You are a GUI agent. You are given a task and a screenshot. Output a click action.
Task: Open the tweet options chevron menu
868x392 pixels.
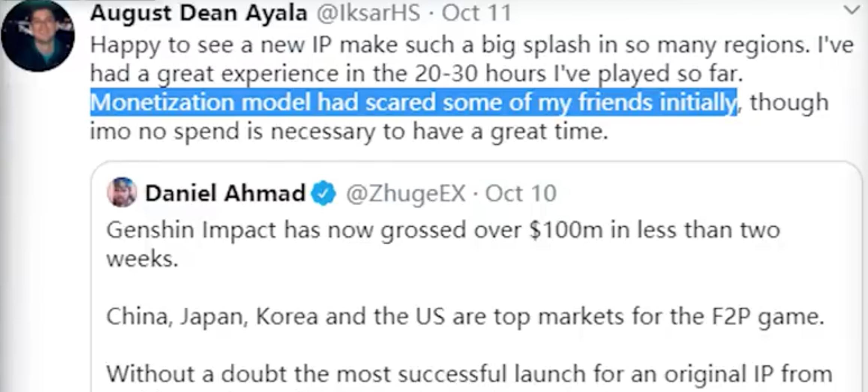click(x=852, y=10)
